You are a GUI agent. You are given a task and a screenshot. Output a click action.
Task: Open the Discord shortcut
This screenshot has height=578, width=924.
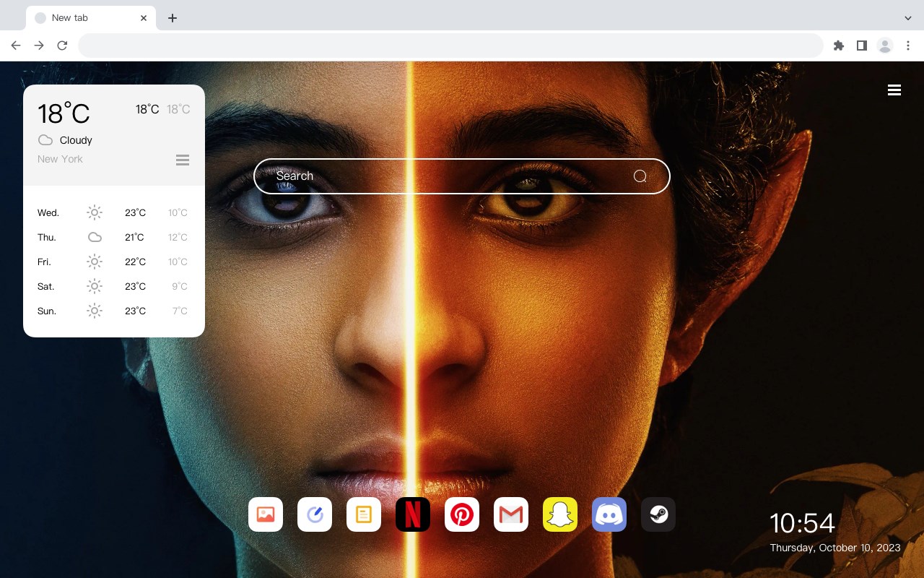tap(609, 514)
